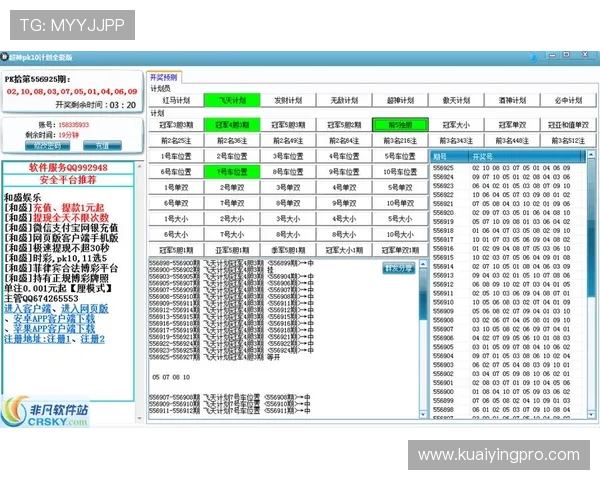Choose the 前3名512注 plan
600x480 pixels.
pos(568,140)
